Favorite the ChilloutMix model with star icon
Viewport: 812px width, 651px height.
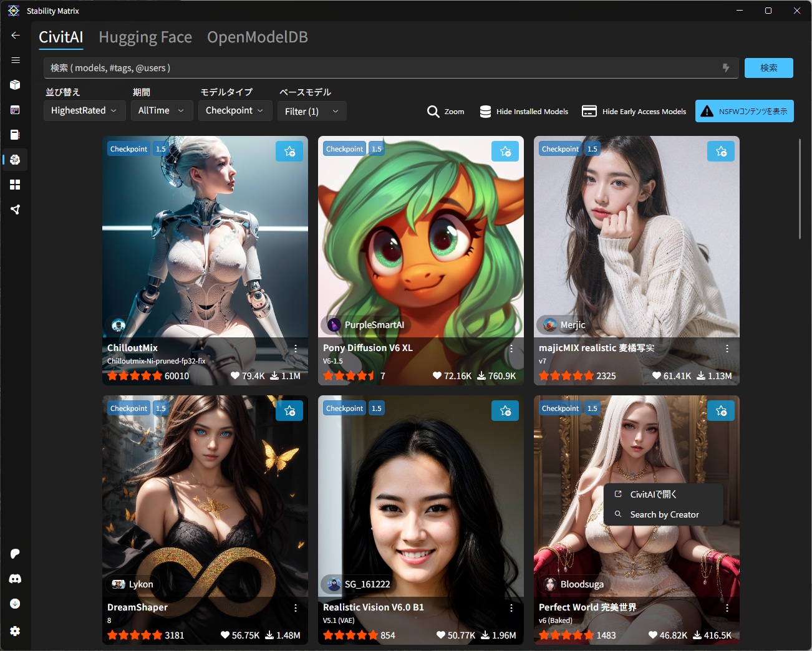(289, 152)
